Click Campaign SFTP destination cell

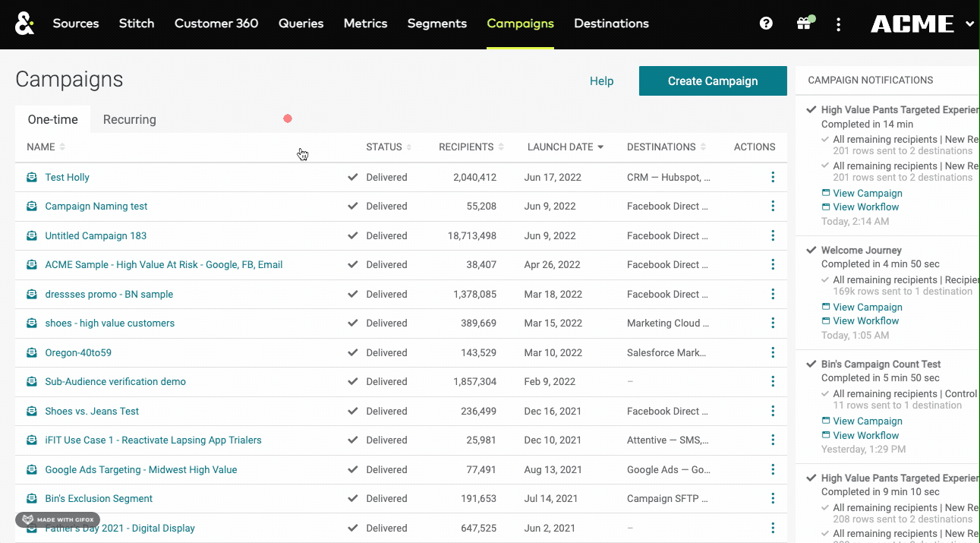[668, 498]
